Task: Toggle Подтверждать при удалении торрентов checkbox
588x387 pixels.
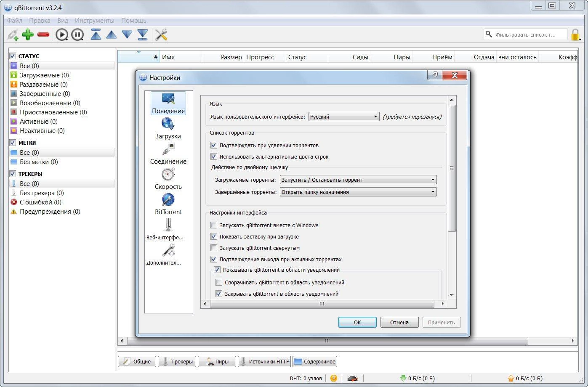Action: point(214,146)
